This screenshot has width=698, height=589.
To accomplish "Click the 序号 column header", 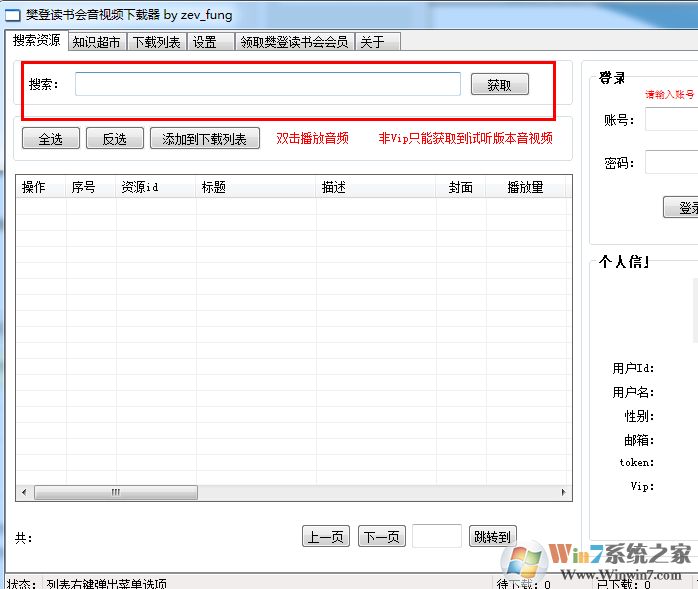I will pos(91,187).
